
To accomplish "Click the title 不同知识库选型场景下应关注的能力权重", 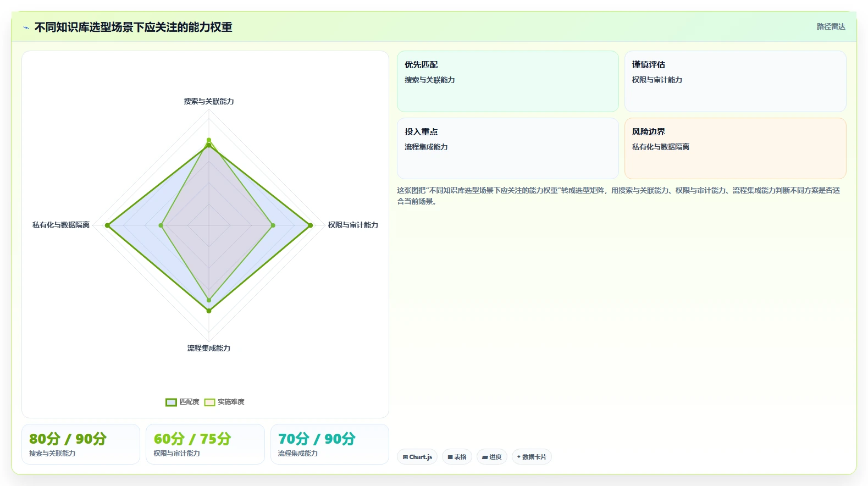I will pyautogui.click(x=134, y=27).
